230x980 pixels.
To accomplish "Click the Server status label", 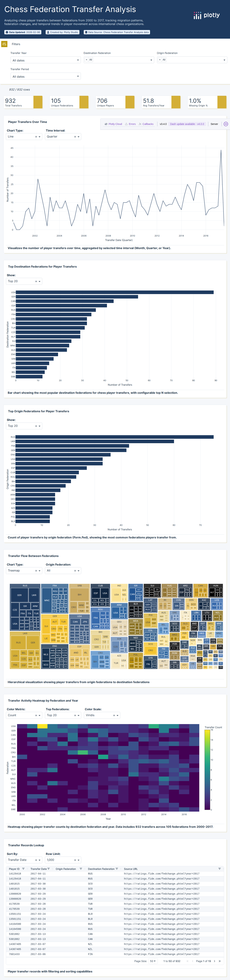I will coord(214,124).
